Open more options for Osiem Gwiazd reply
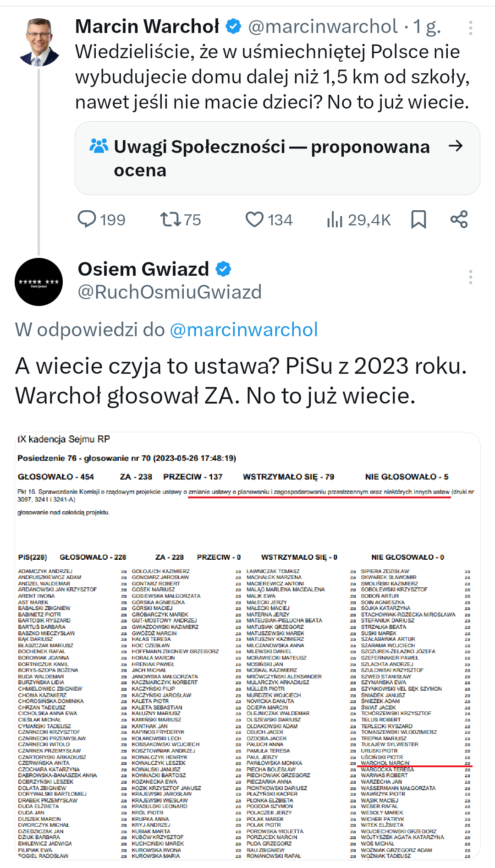This screenshot has height=868, width=495. (470, 277)
